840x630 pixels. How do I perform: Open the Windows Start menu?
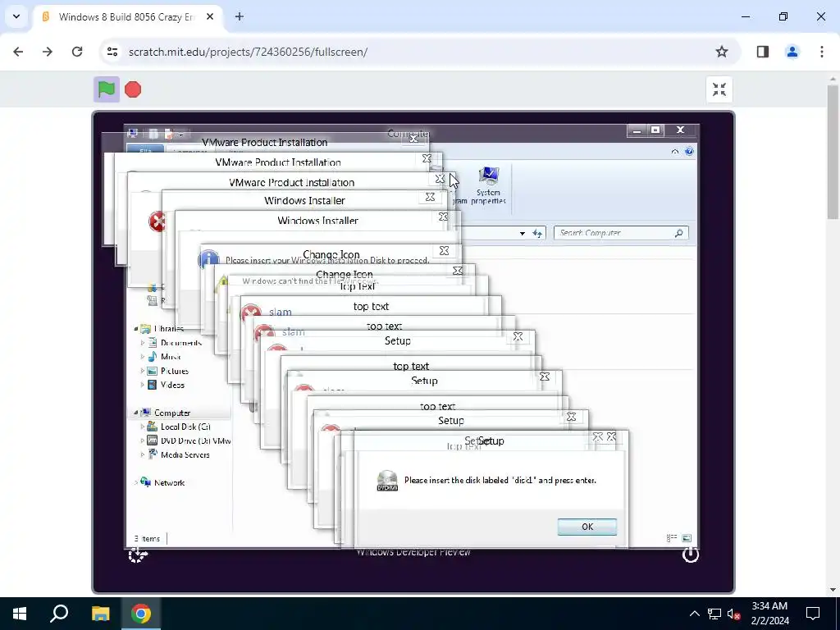pos(20,614)
